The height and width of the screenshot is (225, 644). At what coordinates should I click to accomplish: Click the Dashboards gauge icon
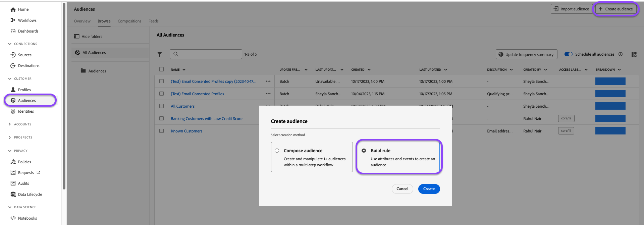13,31
